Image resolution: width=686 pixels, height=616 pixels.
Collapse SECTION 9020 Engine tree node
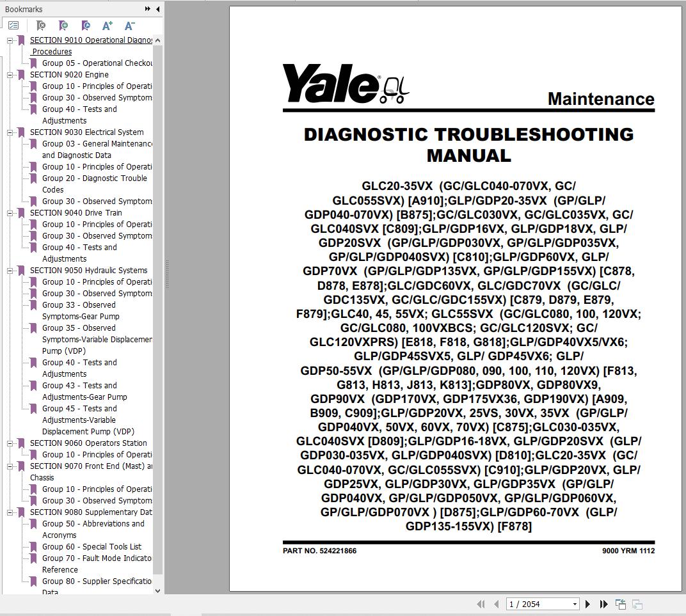tap(10, 75)
